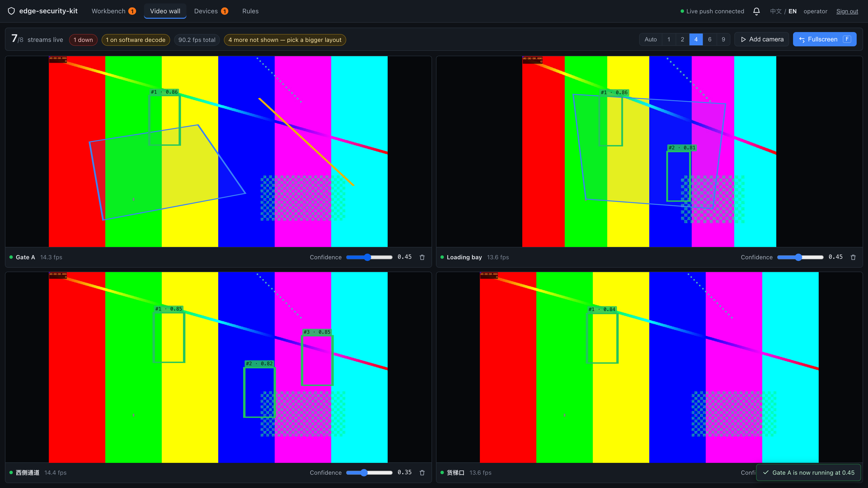Screen dimensions: 868x488
Task: Open the Workbench tab
Action: 113,11
